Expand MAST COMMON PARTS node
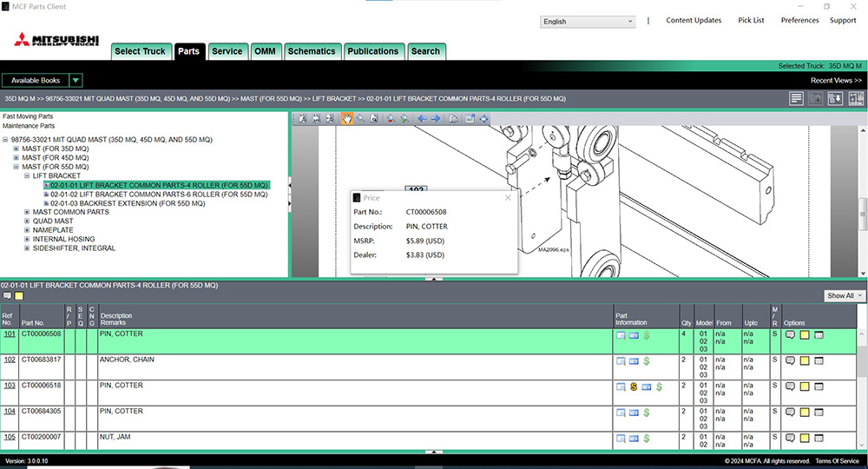Screen dimensions: 868x469 tap(27, 212)
